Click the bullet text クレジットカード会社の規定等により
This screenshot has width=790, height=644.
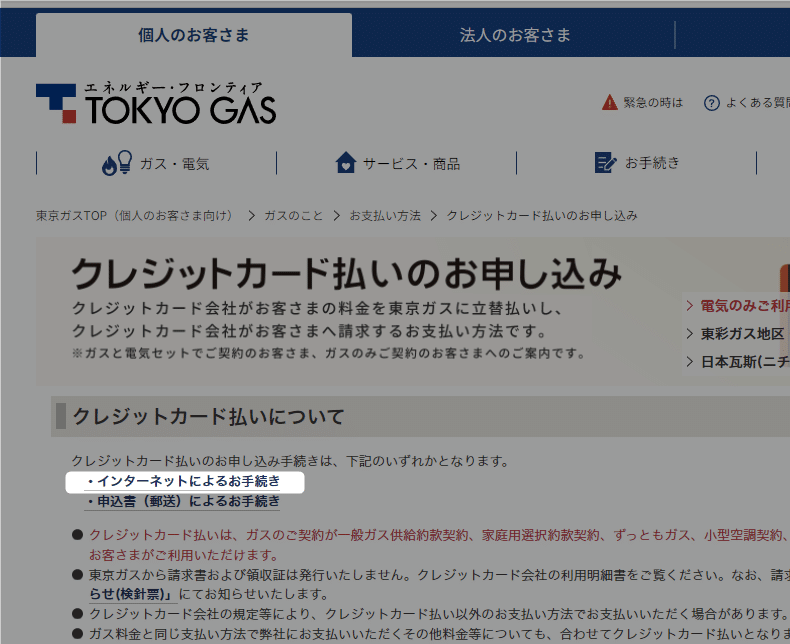(439, 614)
